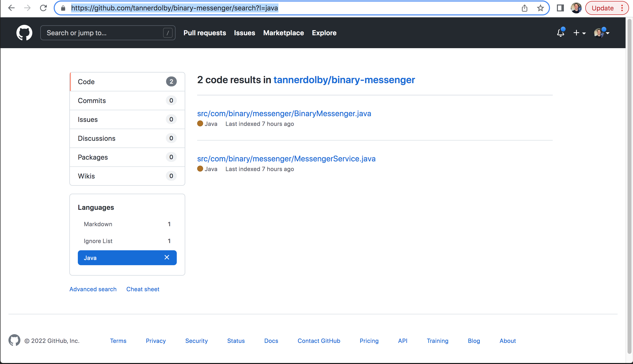Open the Pull requests menu

click(205, 33)
